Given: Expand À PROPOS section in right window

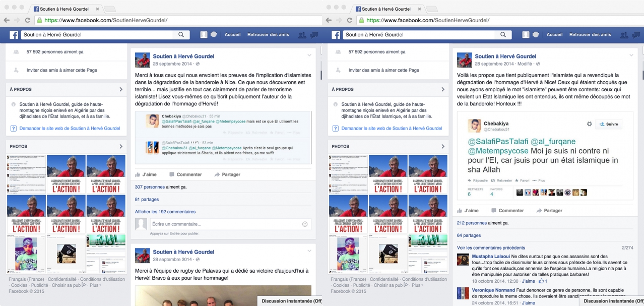Looking at the screenshot, I should pyautogui.click(x=443, y=89).
